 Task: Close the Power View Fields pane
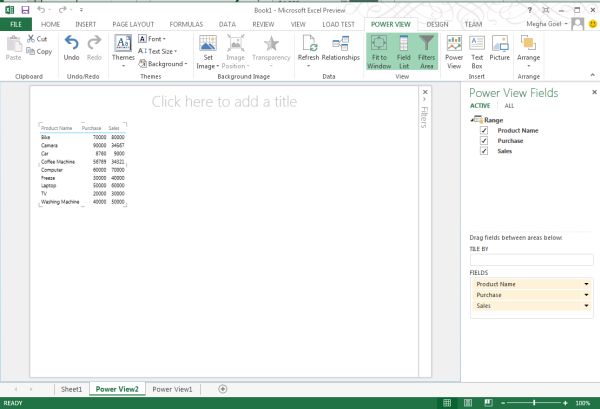pos(594,92)
